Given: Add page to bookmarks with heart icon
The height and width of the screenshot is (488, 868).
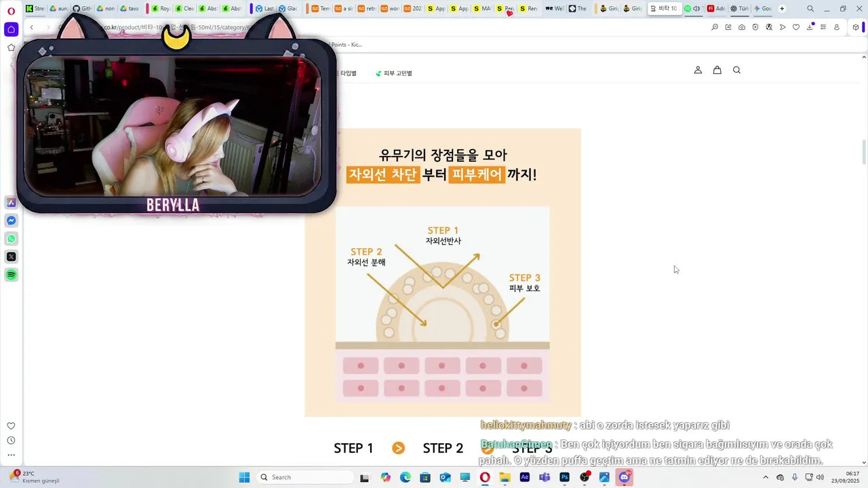Looking at the screenshot, I should point(796,27).
